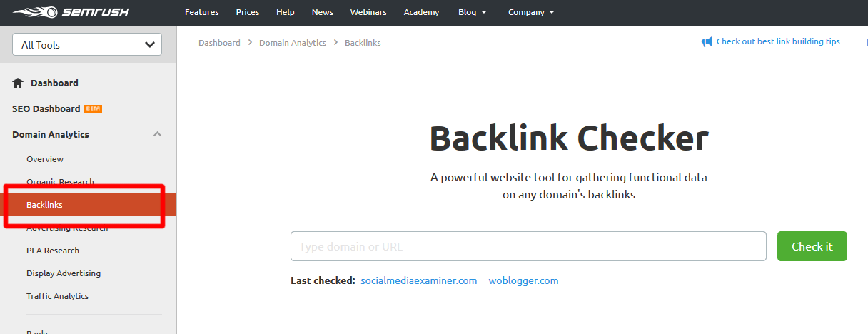Click the socialmediaexaminer.com last checked link
The height and width of the screenshot is (334, 868).
418,280
